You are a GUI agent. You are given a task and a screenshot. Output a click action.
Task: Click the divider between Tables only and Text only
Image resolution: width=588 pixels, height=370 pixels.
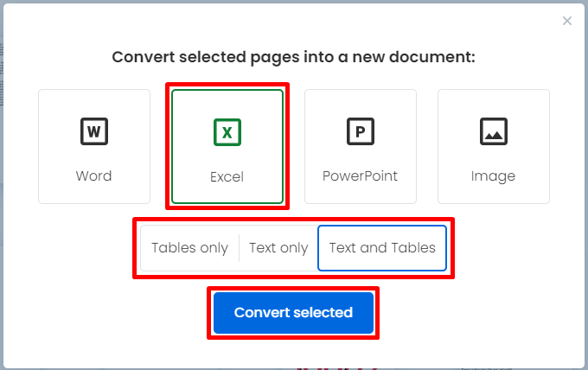coord(239,248)
